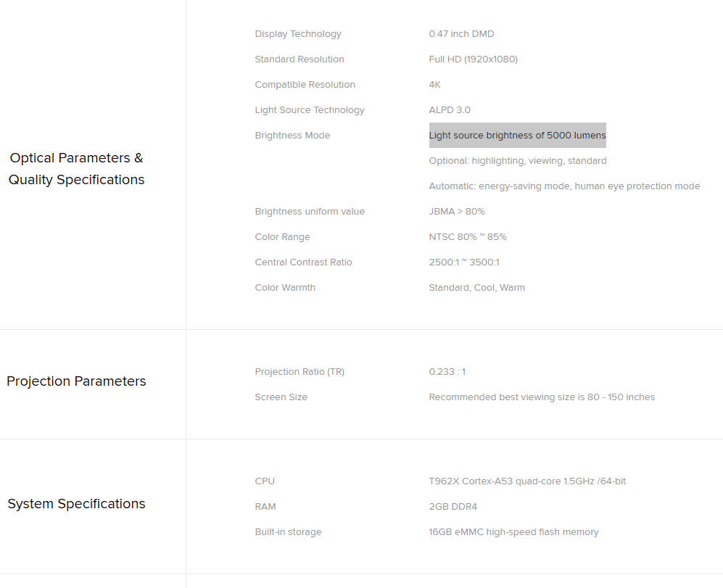The width and height of the screenshot is (723, 588).
Task: Click the ALPD 3.0 value
Action: click(450, 110)
